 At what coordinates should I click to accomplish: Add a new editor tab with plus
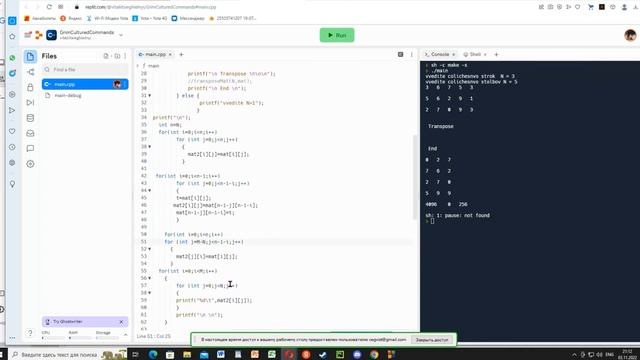coord(181,54)
